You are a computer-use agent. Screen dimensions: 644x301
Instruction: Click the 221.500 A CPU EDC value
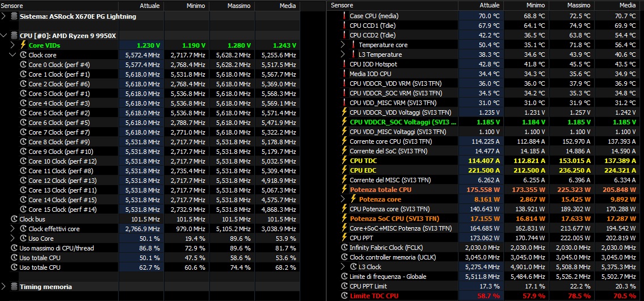tap(484, 170)
